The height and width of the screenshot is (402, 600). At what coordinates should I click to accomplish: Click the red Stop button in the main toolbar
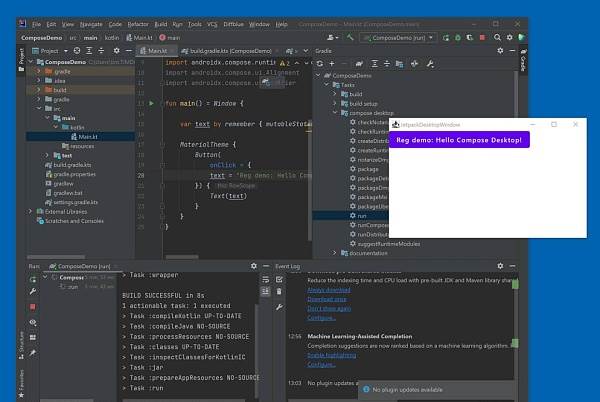pyautogui.click(x=482, y=37)
